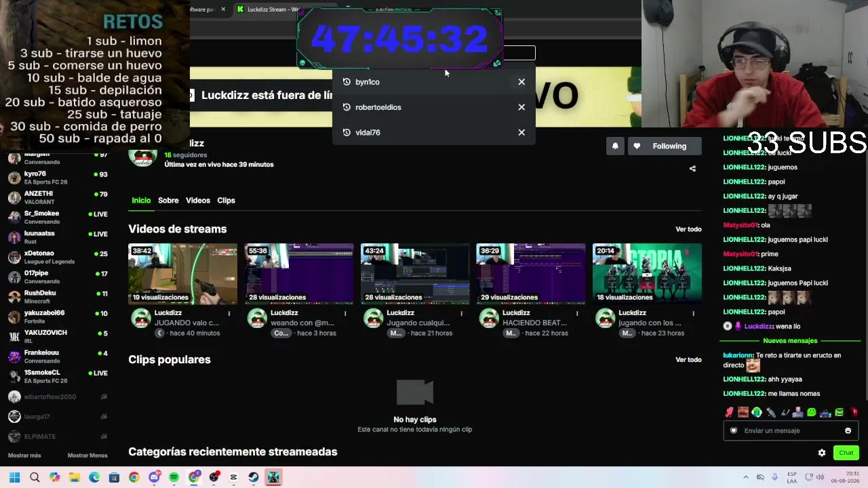Click the green Chat send button
This screenshot has height=488, width=868.
tap(846, 453)
